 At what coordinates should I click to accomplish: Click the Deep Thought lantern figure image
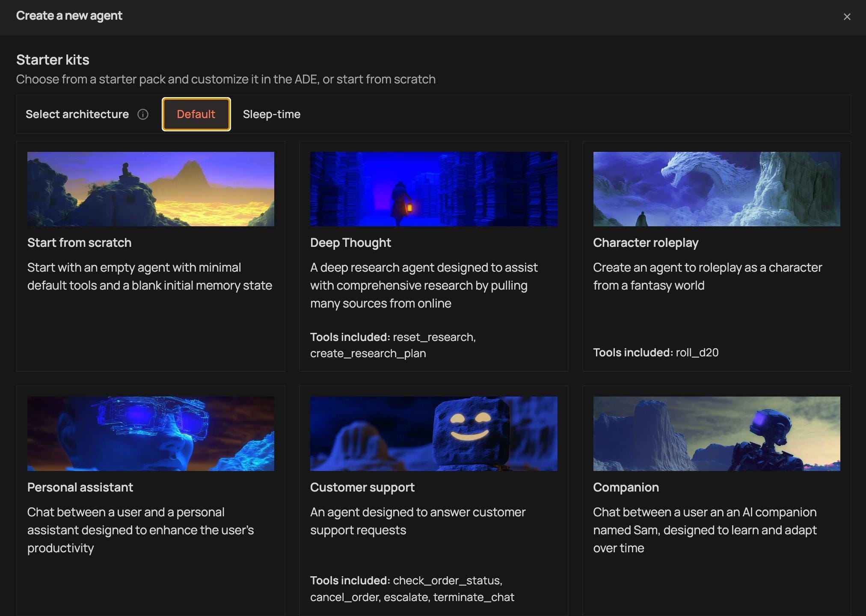pyautogui.click(x=433, y=189)
